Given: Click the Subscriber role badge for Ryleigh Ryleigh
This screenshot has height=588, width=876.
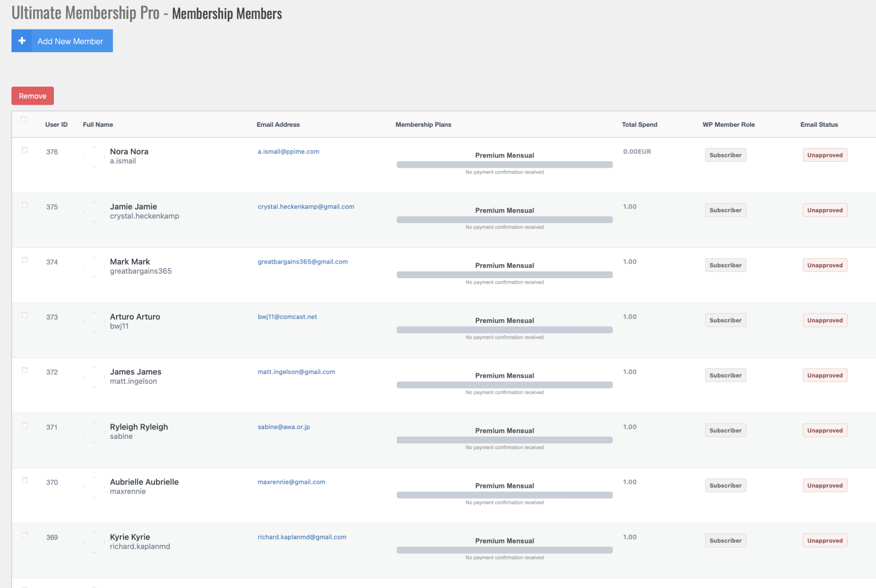Looking at the screenshot, I should (726, 430).
